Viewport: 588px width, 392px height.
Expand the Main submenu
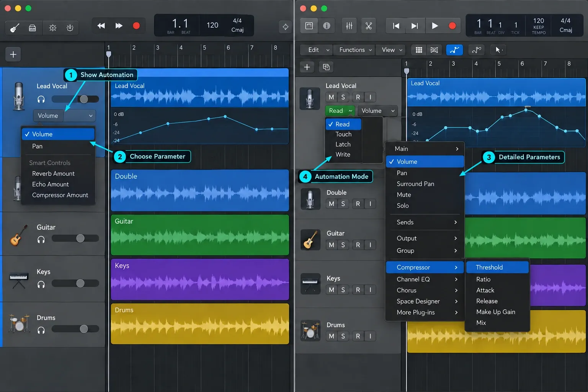(x=425, y=149)
